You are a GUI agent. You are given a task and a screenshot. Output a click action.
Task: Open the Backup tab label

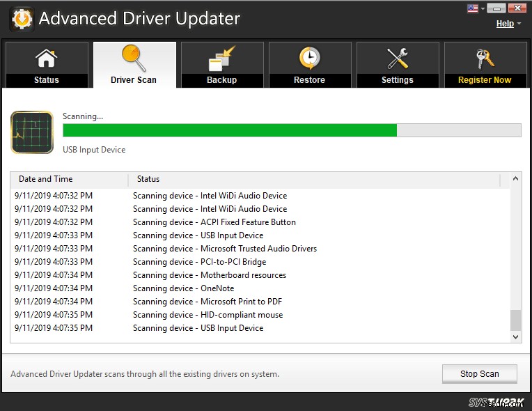[x=221, y=79]
